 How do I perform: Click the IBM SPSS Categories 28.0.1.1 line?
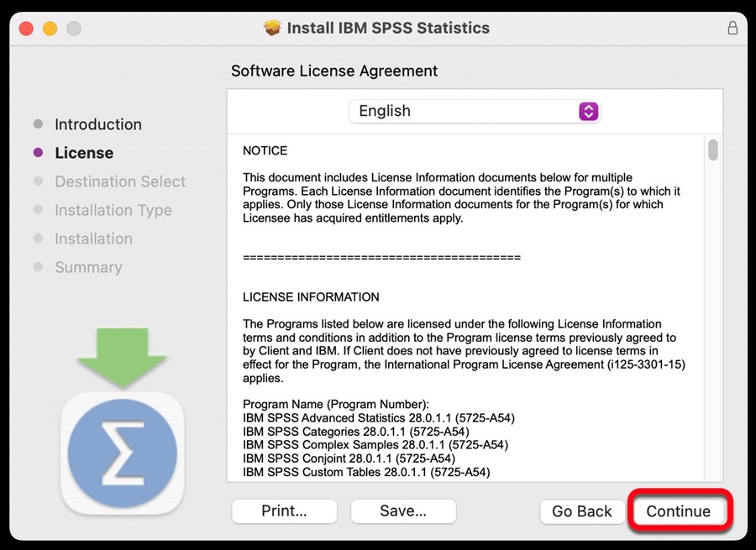pyautogui.click(x=356, y=432)
